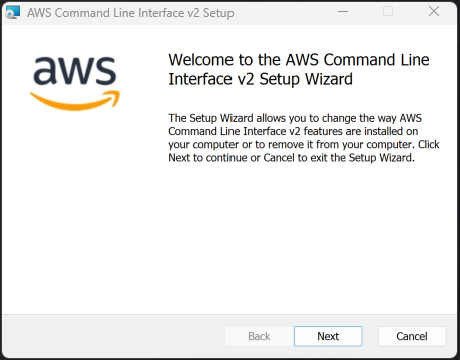Click the last description line mentioning exit
This screenshot has width=460, height=360.
pos(291,157)
